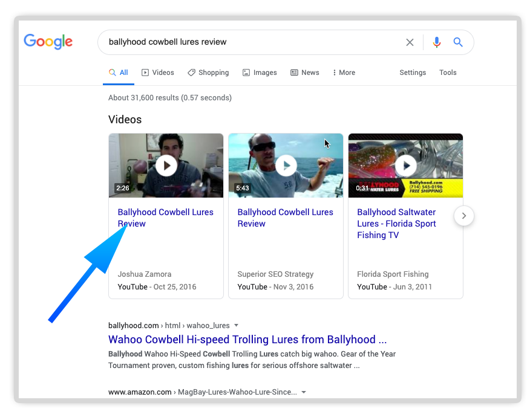The height and width of the screenshot is (420, 530).
Task: Click the blue magnifying glass search icon
Action: pyautogui.click(x=458, y=42)
